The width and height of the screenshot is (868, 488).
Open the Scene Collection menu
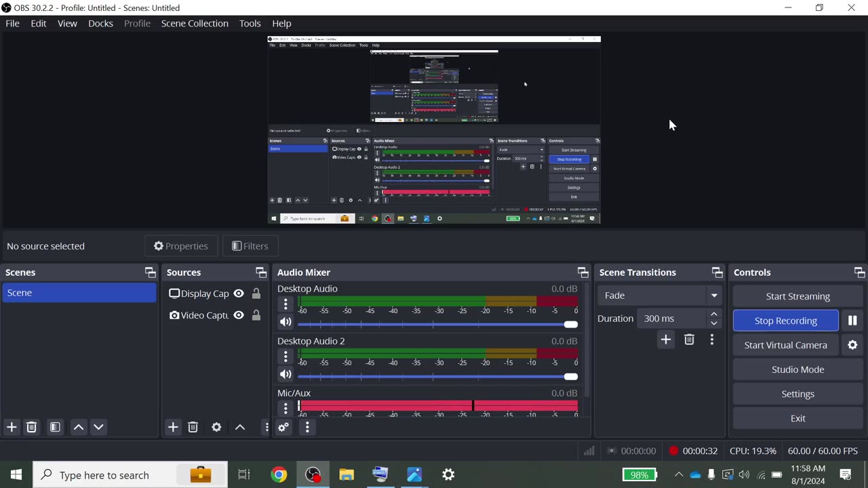pyautogui.click(x=195, y=23)
